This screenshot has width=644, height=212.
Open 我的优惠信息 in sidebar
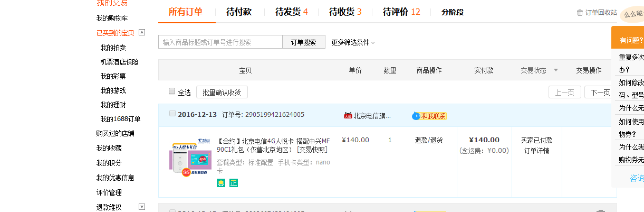[x=115, y=178]
